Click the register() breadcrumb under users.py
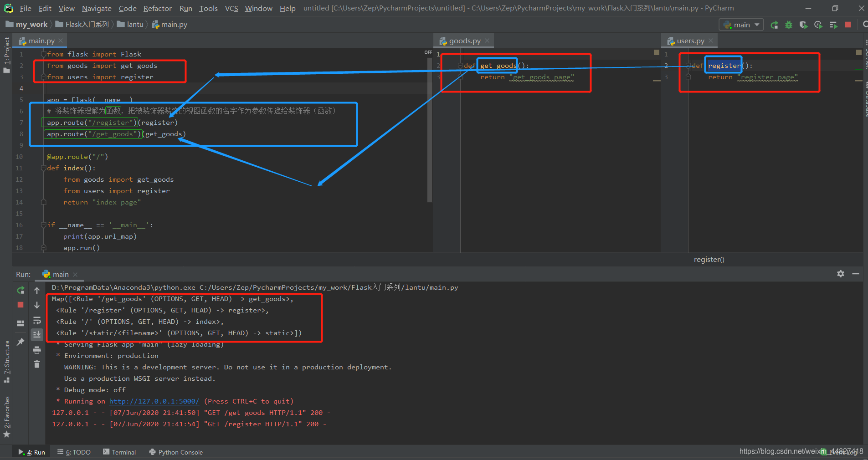 click(x=709, y=259)
